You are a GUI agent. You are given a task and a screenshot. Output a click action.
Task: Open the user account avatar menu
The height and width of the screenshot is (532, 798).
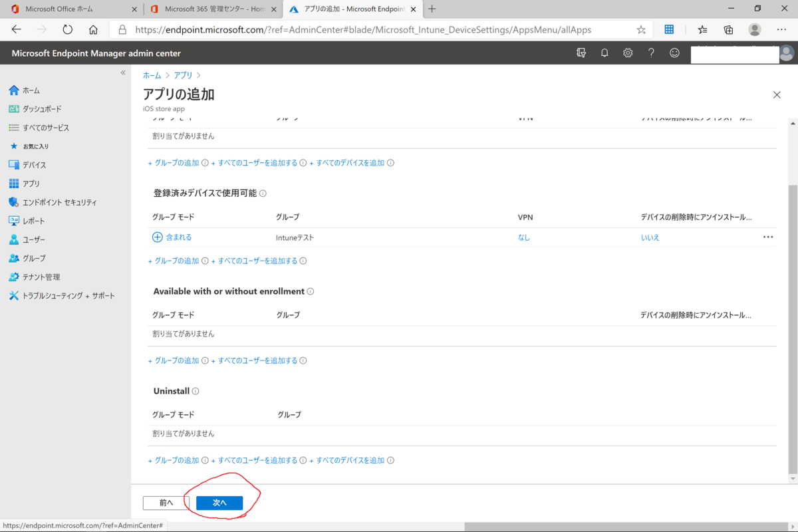(786, 53)
